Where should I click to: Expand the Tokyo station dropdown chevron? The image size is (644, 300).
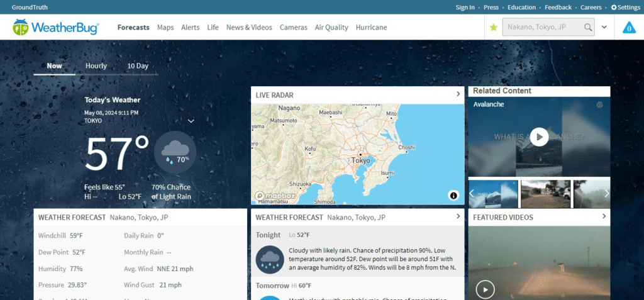[191, 121]
